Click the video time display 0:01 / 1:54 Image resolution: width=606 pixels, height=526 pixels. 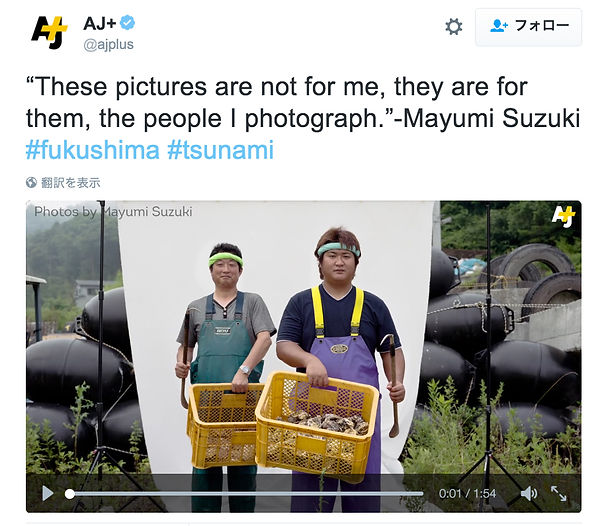pyautogui.click(x=467, y=494)
